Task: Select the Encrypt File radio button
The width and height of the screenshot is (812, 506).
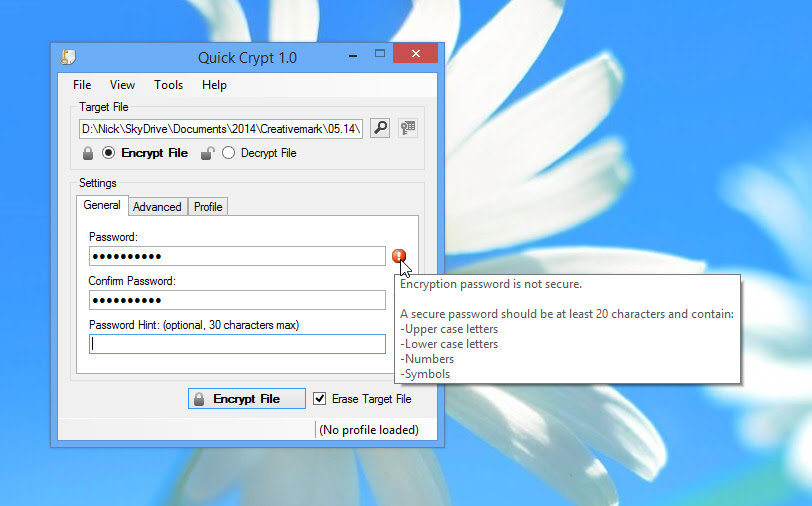Action: [108, 153]
